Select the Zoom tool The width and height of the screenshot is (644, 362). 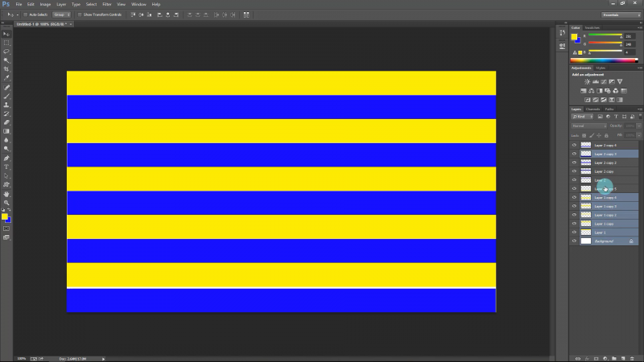tap(6, 203)
